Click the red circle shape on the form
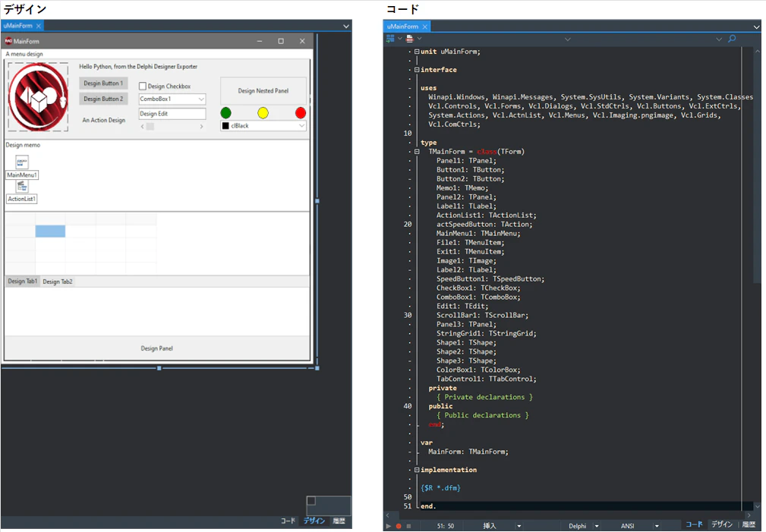 (301, 113)
